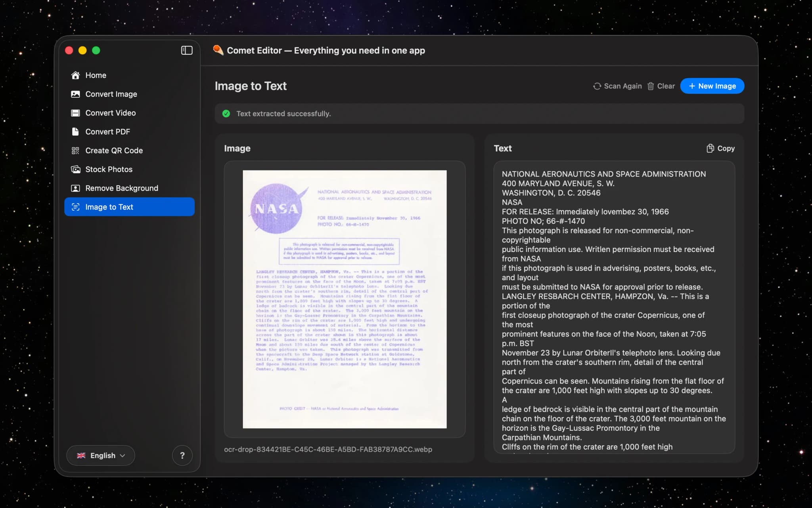Open the Create QR Code tool
The width and height of the screenshot is (812, 508).
point(114,150)
